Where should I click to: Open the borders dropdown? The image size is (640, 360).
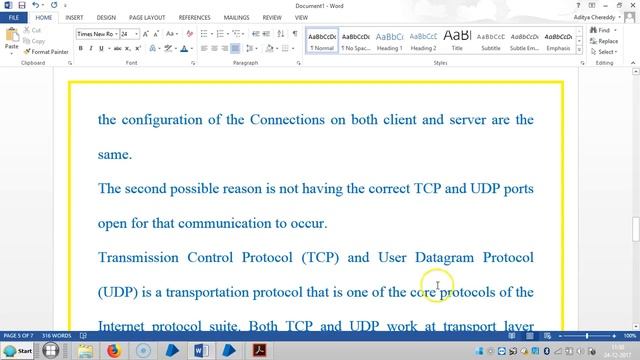[x=293, y=48]
